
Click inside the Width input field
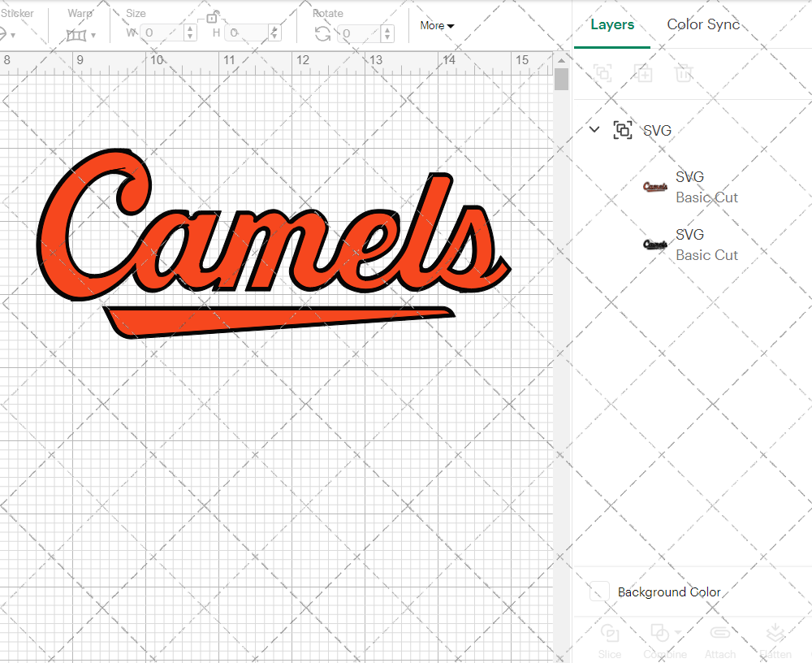162,32
